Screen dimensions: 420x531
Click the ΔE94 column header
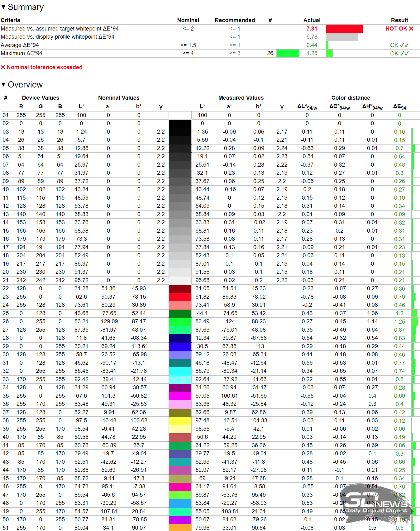[x=399, y=107]
